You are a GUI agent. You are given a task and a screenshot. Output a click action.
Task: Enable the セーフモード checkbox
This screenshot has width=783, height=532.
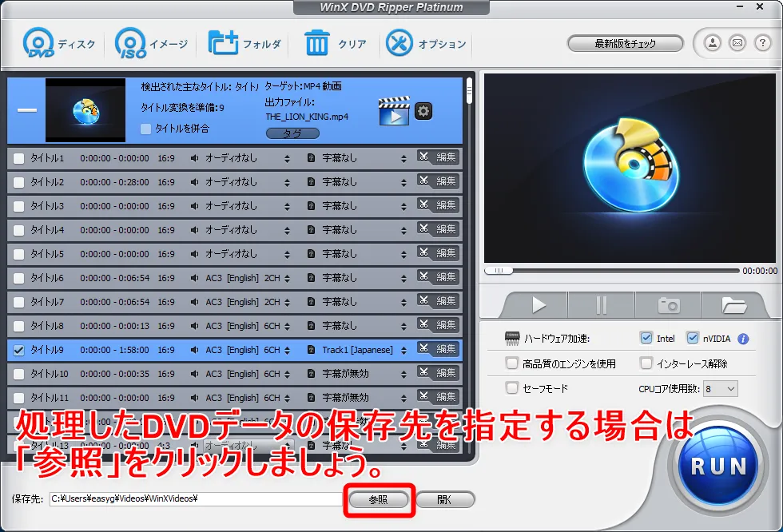pos(512,387)
